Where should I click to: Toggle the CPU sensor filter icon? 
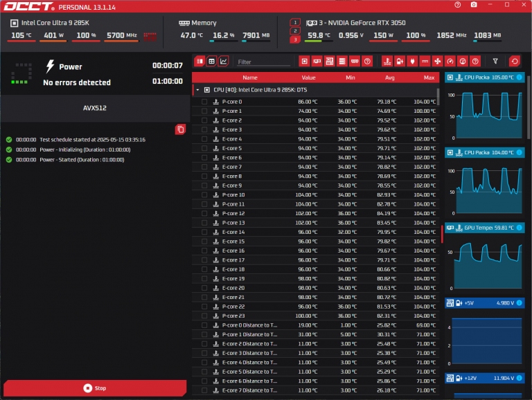click(x=304, y=62)
